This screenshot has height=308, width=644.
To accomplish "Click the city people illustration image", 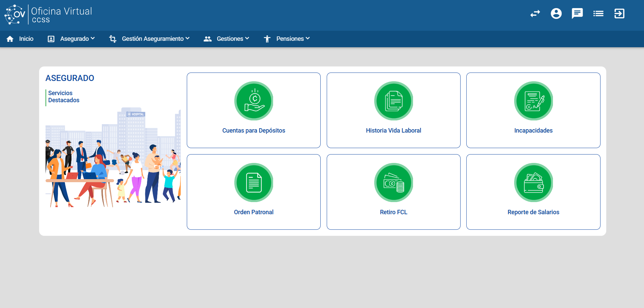I will pos(113,158).
